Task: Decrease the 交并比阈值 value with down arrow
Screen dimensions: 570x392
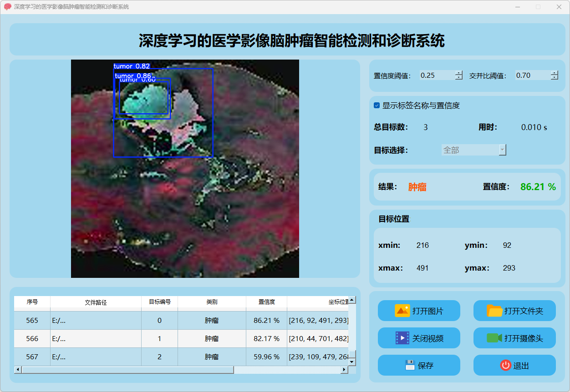Action: [x=554, y=78]
